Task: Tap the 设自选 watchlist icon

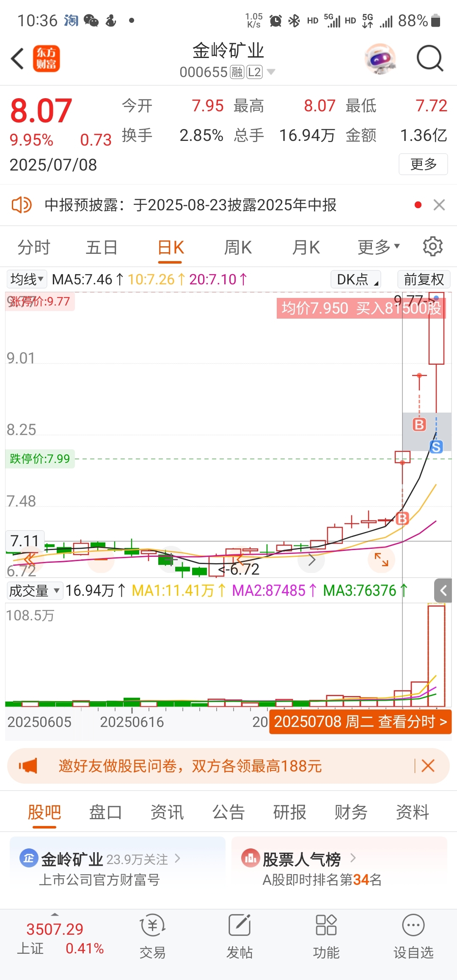Action: click(413, 926)
